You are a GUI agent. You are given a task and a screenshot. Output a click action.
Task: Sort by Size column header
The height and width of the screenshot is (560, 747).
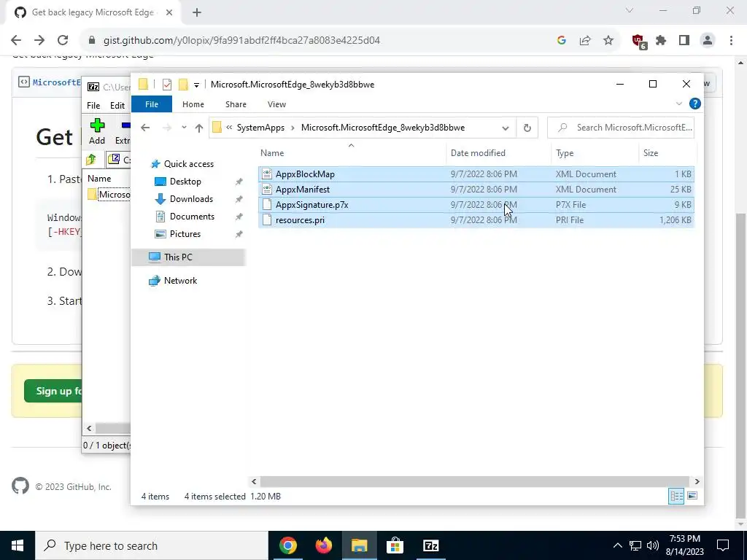pos(667,153)
